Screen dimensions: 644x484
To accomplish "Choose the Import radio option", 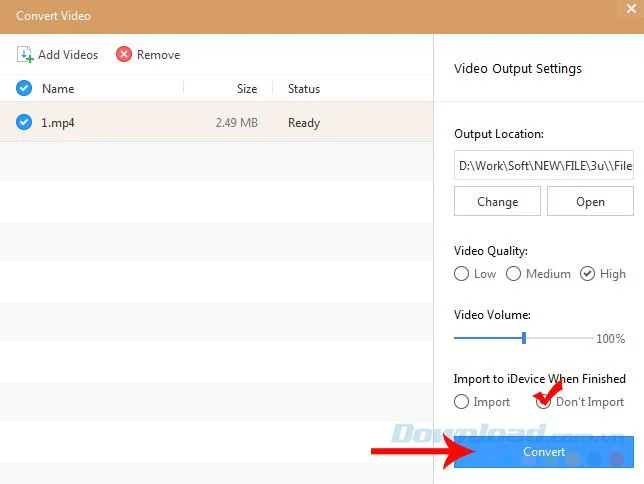I will (x=461, y=401).
